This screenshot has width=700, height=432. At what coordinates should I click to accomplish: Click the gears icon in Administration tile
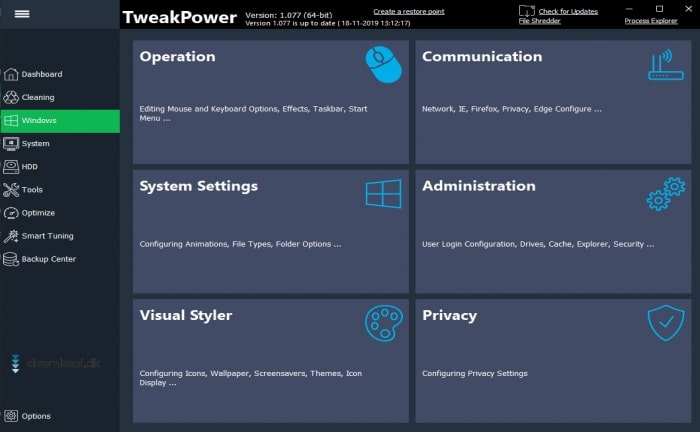click(x=666, y=194)
